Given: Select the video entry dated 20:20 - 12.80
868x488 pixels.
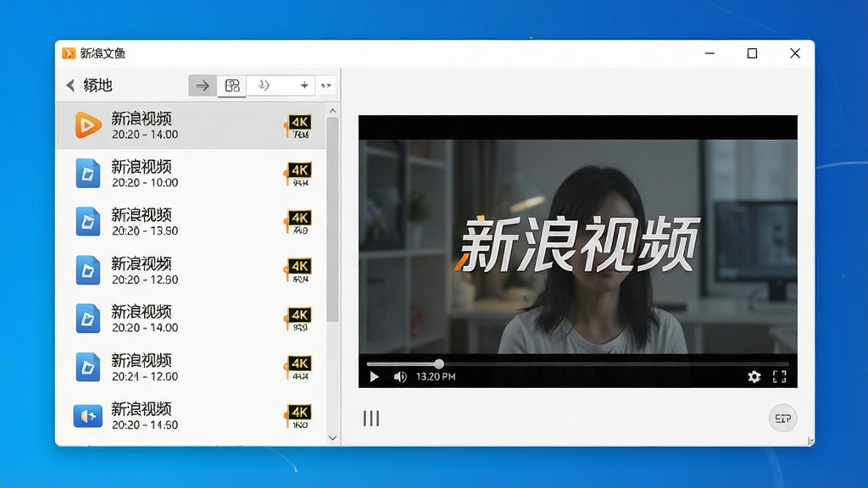Looking at the screenshot, I should coord(192,270).
